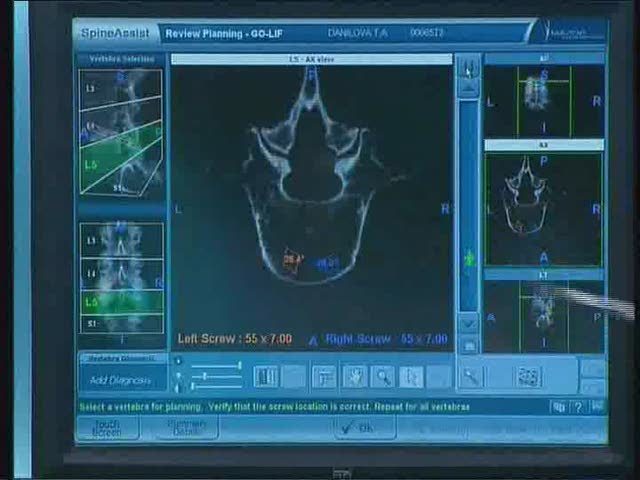640x480 pixels.
Task: Click the window contrast bars icon
Action: click(265, 376)
